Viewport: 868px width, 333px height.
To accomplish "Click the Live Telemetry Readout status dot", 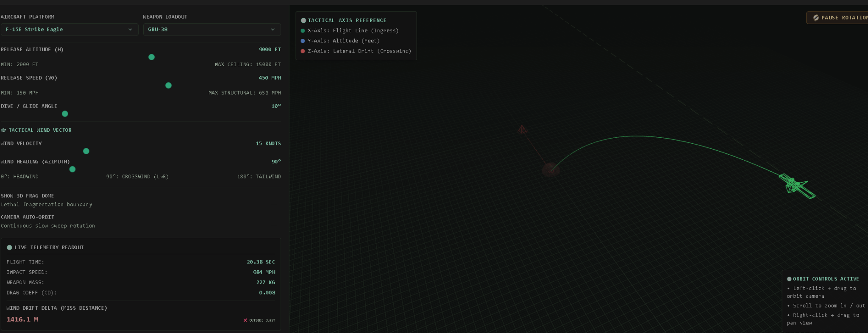I will 9,247.
